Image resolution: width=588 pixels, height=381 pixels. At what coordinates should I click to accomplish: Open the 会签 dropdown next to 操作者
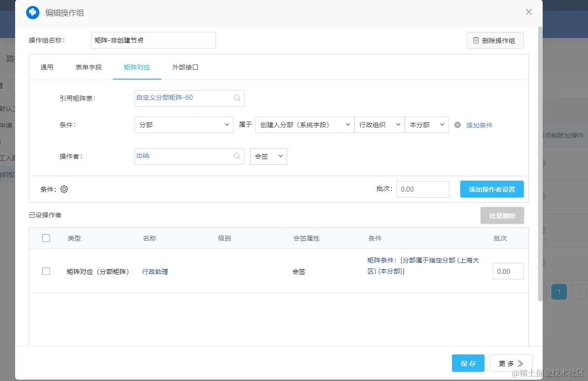coord(268,156)
